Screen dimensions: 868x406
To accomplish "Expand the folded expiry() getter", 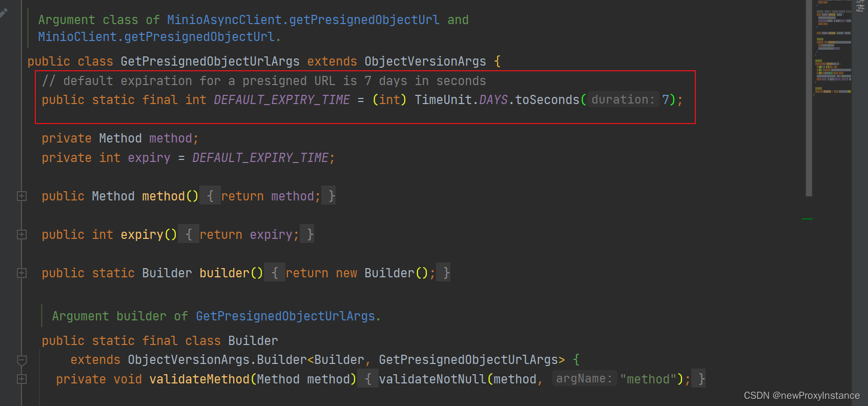I will pyautogui.click(x=22, y=235).
